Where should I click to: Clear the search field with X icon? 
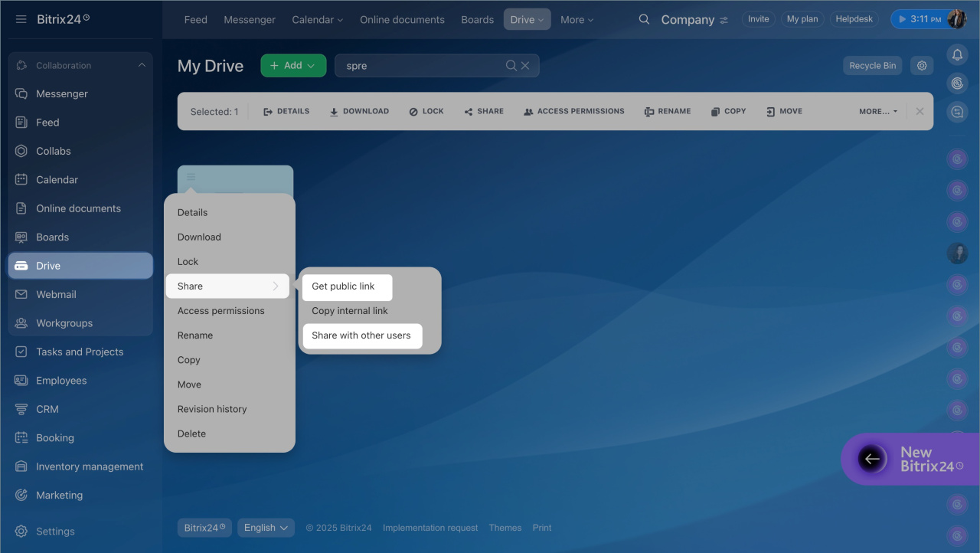pos(525,66)
